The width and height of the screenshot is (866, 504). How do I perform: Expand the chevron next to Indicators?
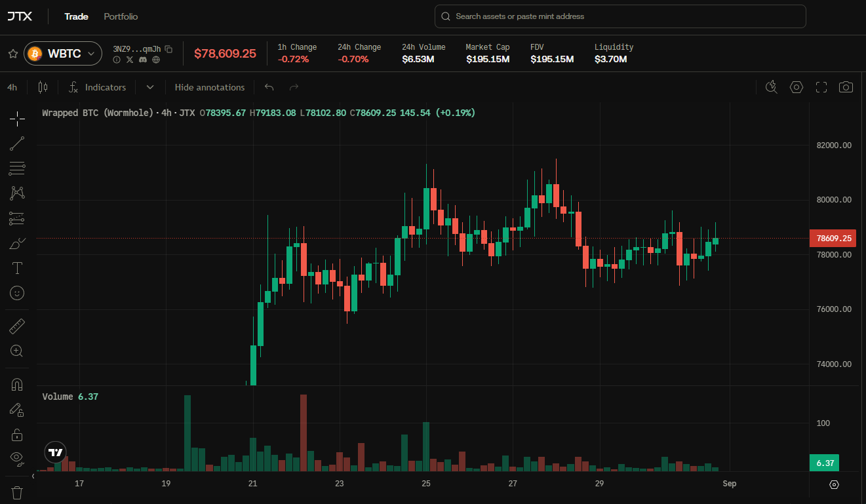click(150, 87)
